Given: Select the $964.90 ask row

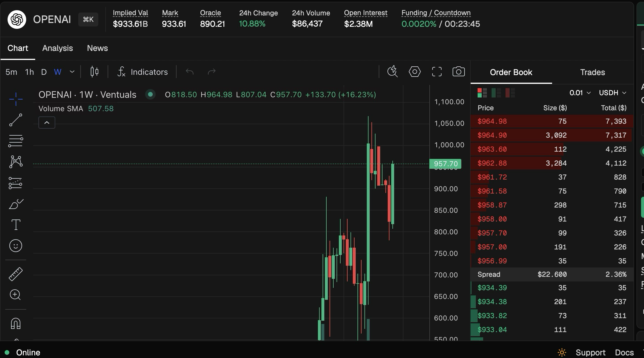Looking at the screenshot, I should (x=552, y=135).
